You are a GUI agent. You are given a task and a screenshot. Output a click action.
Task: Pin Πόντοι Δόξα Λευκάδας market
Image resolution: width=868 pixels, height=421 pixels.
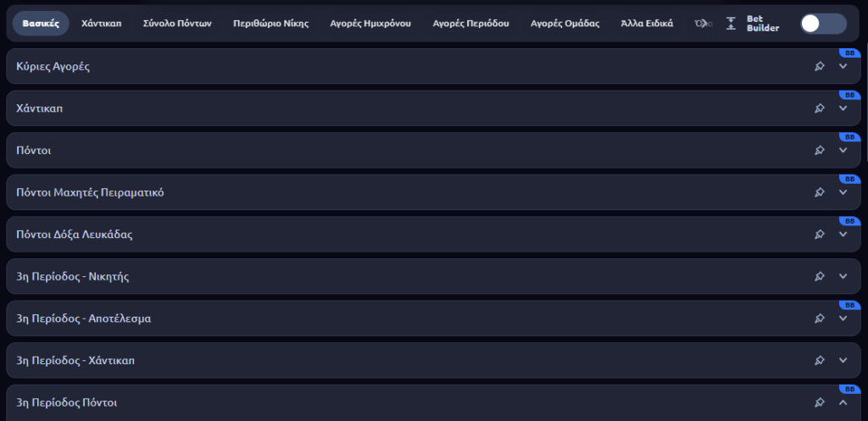point(820,235)
